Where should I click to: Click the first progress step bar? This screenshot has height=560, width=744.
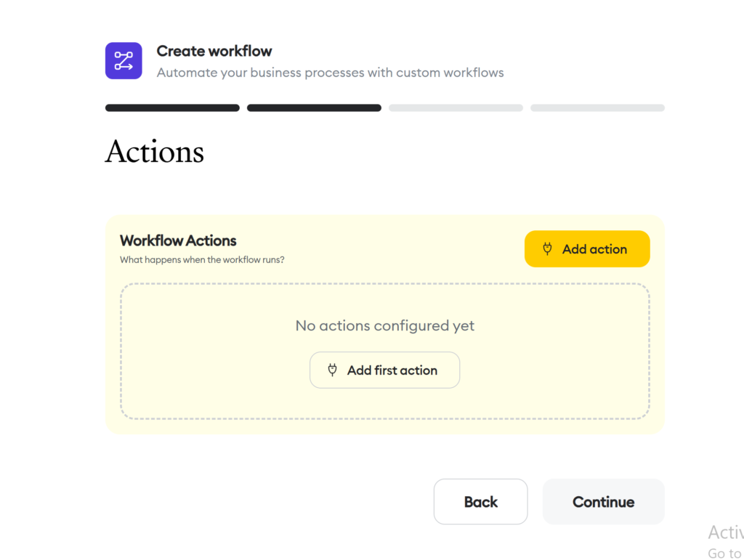[172, 108]
